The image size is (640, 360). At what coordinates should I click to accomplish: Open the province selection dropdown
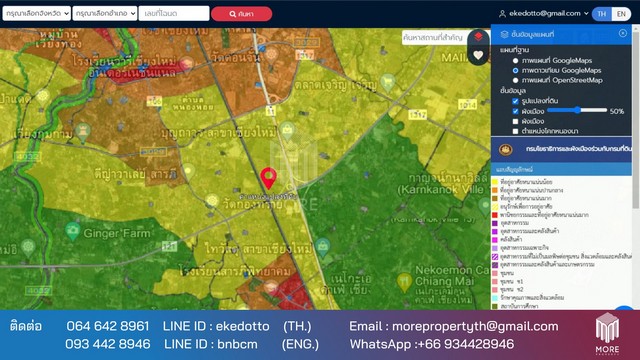click(x=37, y=13)
